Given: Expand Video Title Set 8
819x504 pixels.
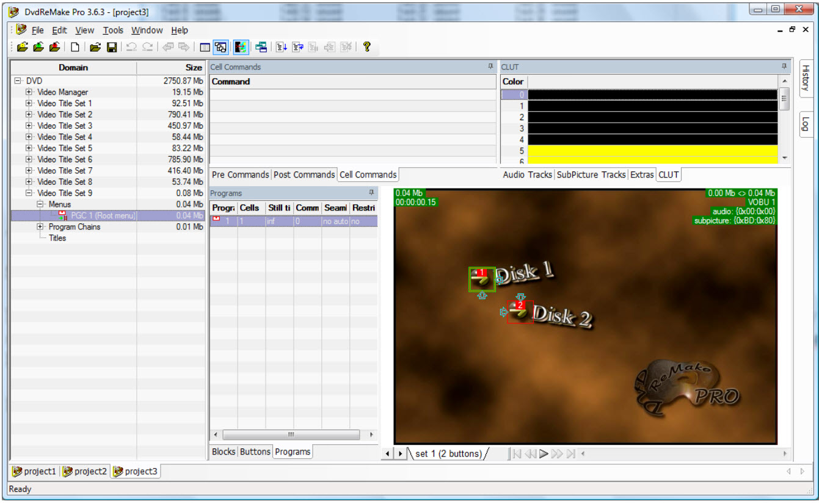Looking at the screenshot, I should pyautogui.click(x=29, y=181).
